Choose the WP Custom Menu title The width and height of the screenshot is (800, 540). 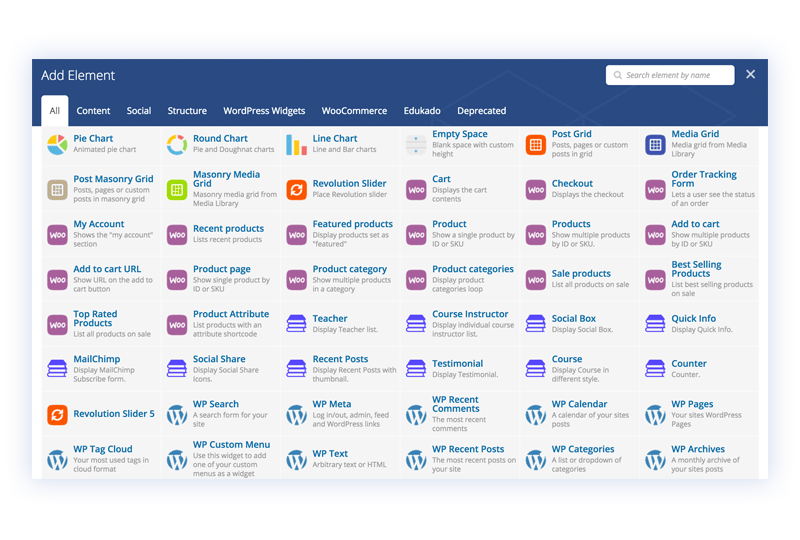click(x=232, y=445)
